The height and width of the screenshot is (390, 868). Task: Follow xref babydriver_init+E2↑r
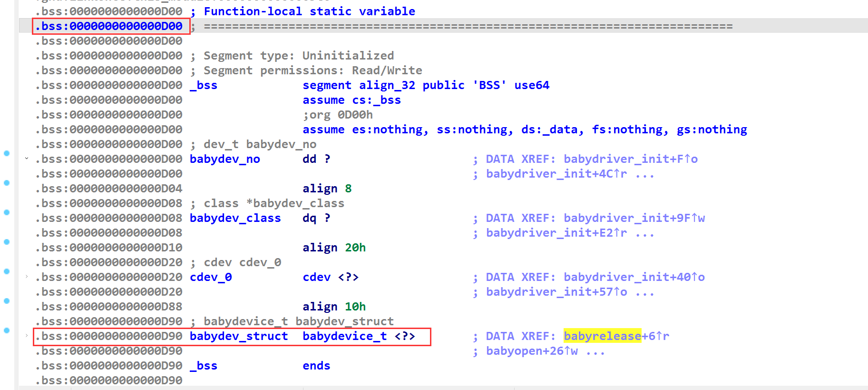(x=556, y=233)
